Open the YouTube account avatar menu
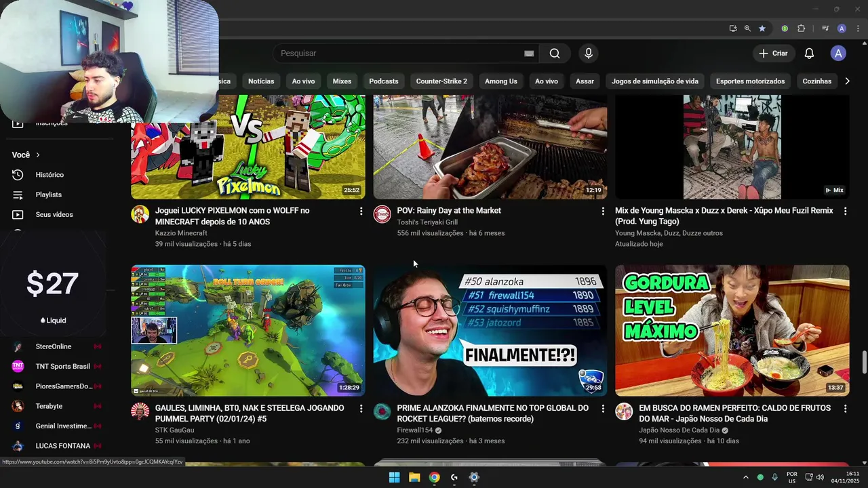The width and height of the screenshot is (868, 488). [x=839, y=54]
